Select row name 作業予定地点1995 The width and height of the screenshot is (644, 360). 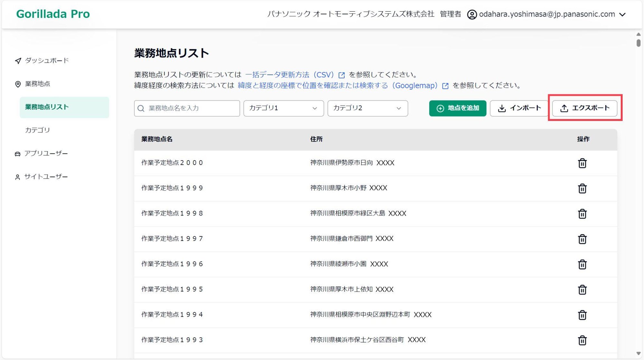[x=172, y=289]
